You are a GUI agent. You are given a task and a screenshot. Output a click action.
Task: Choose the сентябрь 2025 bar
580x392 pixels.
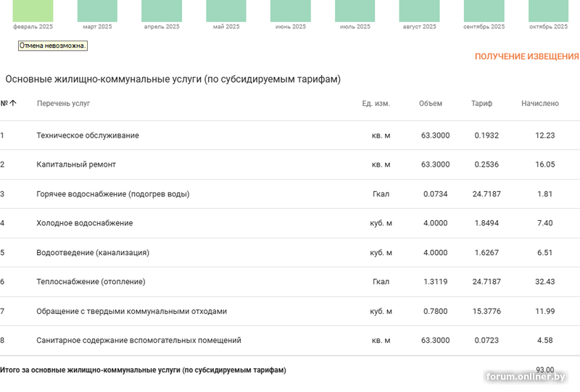point(484,11)
